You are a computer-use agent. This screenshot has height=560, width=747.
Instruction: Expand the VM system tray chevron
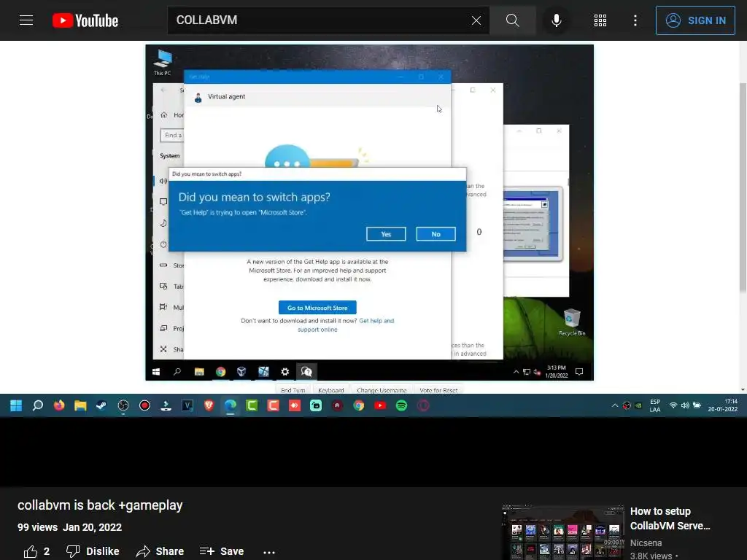[x=516, y=371]
